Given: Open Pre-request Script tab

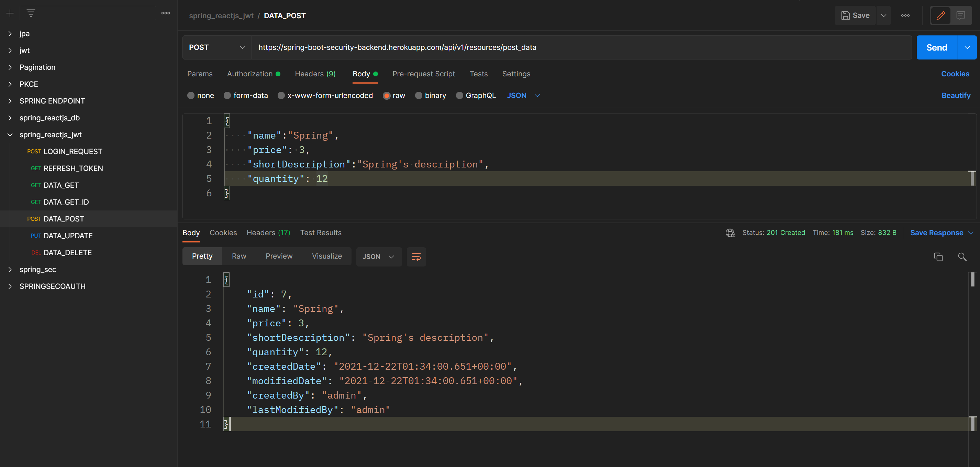Looking at the screenshot, I should [423, 74].
